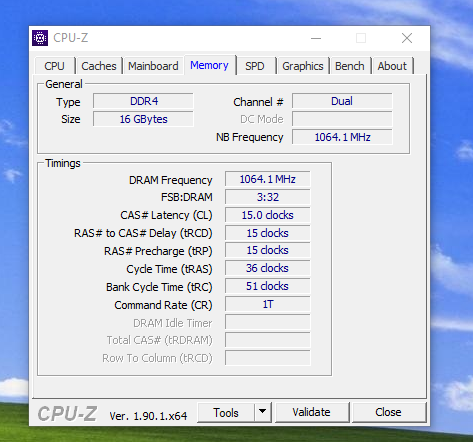Click the Close button at bottom
The image size is (473, 442).
point(389,412)
